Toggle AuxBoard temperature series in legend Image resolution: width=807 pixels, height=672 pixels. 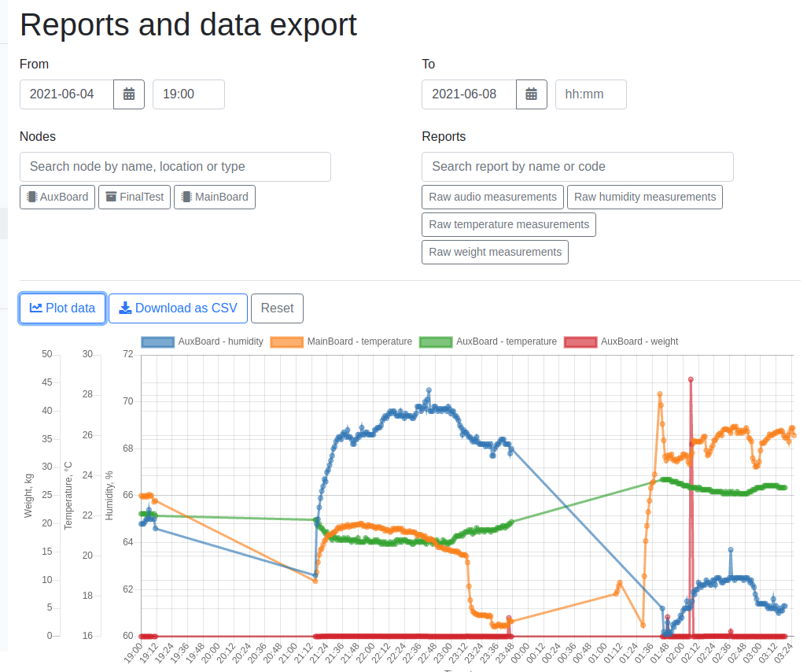click(x=488, y=342)
